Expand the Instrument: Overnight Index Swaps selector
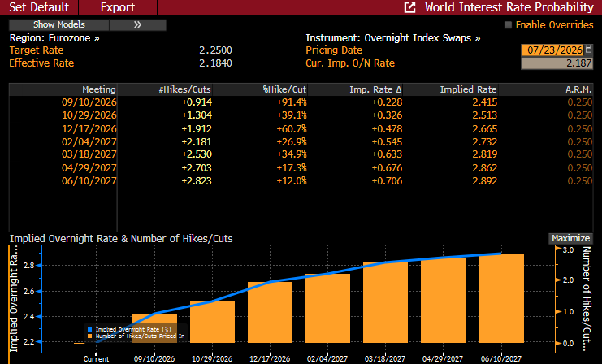The width and height of the screenshot is (602, 364). (x=392, y=38)
